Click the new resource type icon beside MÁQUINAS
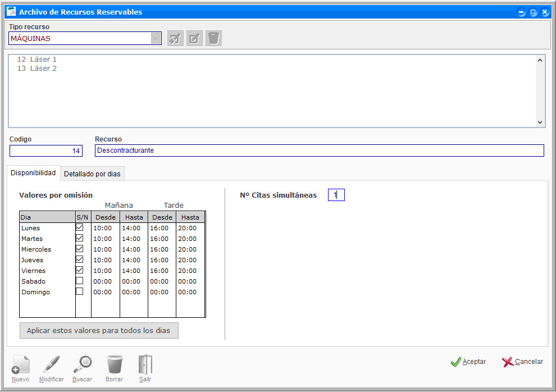Screen dimensions: 556x392 [176, 38]
